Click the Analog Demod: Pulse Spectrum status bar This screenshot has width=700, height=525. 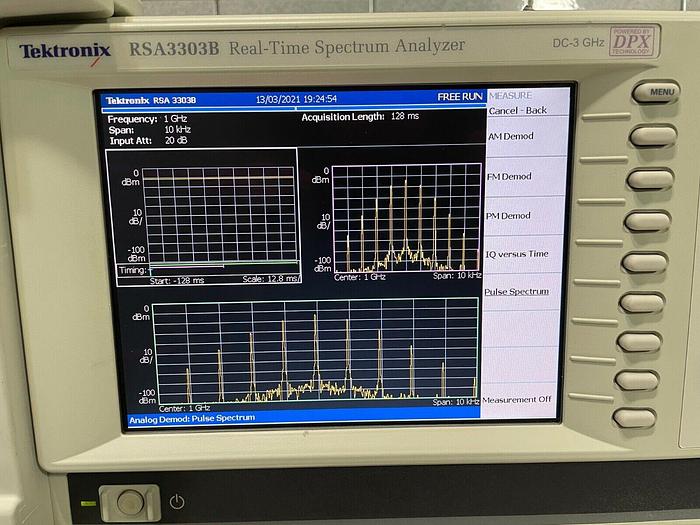pyautogui.click(x=304, y=418)
